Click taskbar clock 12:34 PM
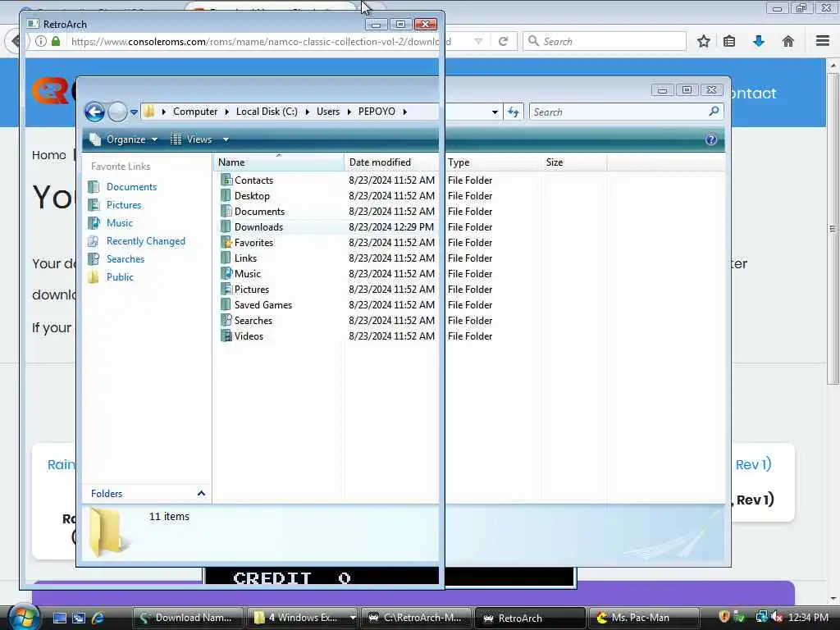This screenshot has height=630, width=840. (x=808, y=618)
